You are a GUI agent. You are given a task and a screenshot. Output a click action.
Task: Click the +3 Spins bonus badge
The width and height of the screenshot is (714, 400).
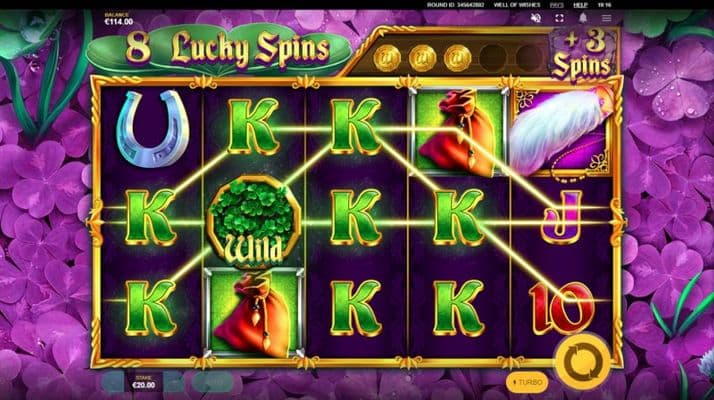tap(582, 55)
